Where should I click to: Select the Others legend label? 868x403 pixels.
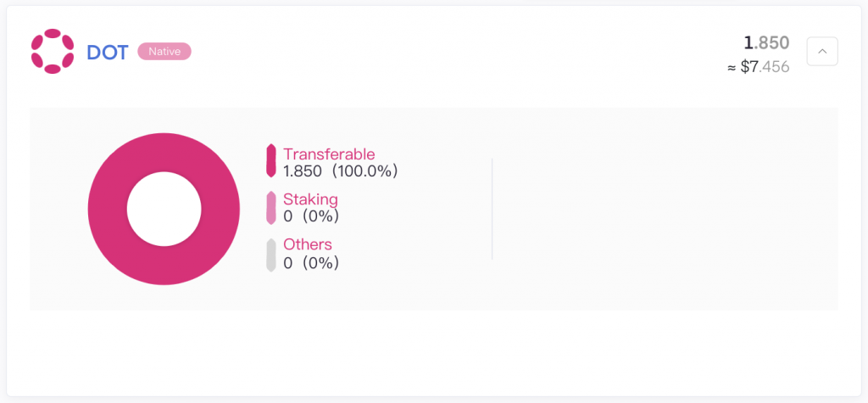[x=308, y=244]
